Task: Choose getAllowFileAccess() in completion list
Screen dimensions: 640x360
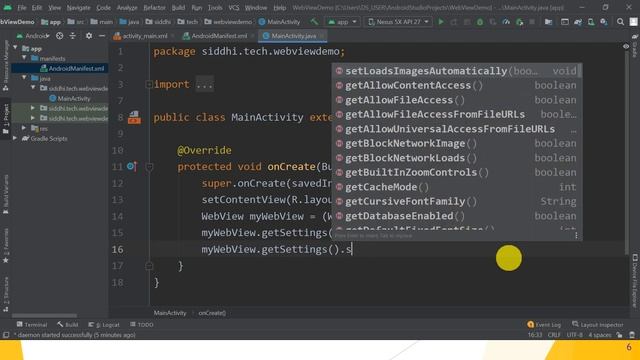Action: 456,100
